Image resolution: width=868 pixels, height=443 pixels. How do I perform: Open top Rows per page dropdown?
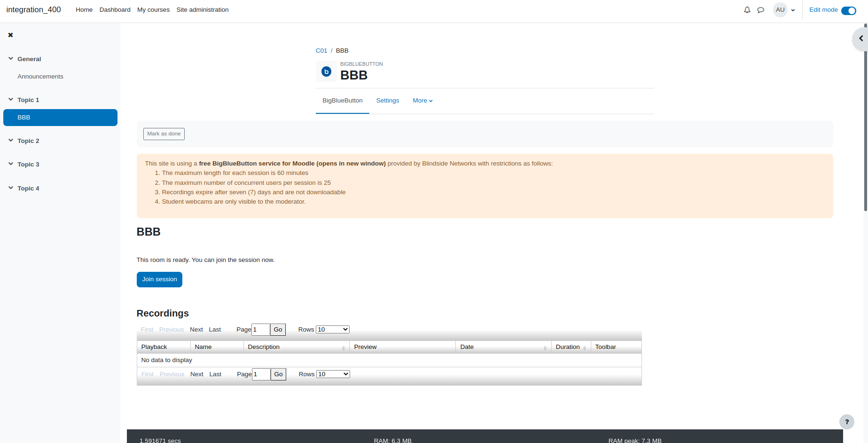click(x=333, y=330)
